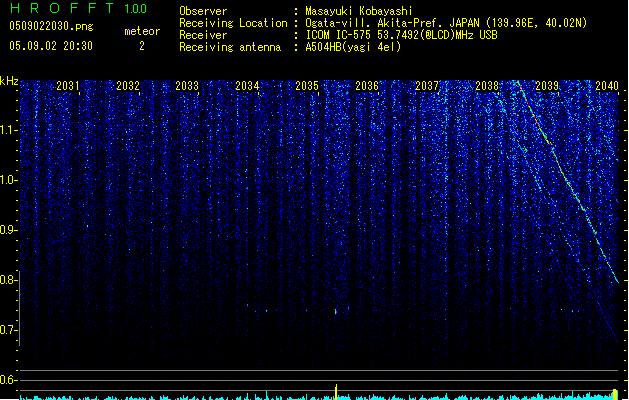Click the word meteor above the count

click(x=142, y=31)
